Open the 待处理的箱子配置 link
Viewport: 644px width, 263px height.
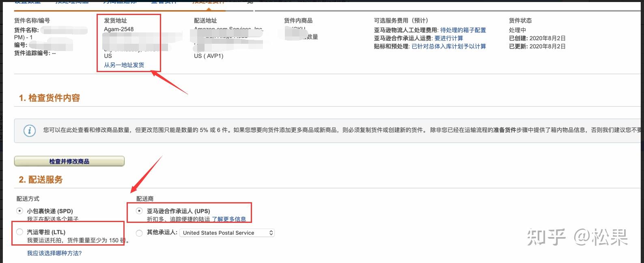[x=463, y=30]
